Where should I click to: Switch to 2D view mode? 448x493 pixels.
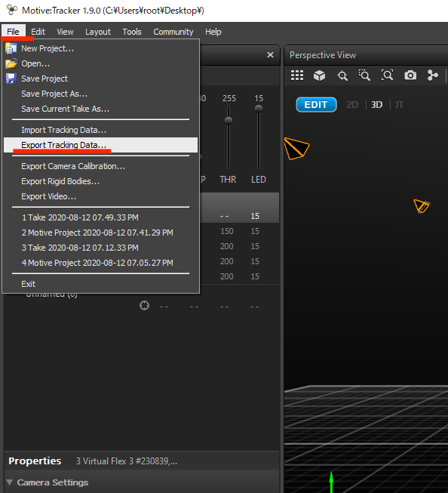(352, 105)
